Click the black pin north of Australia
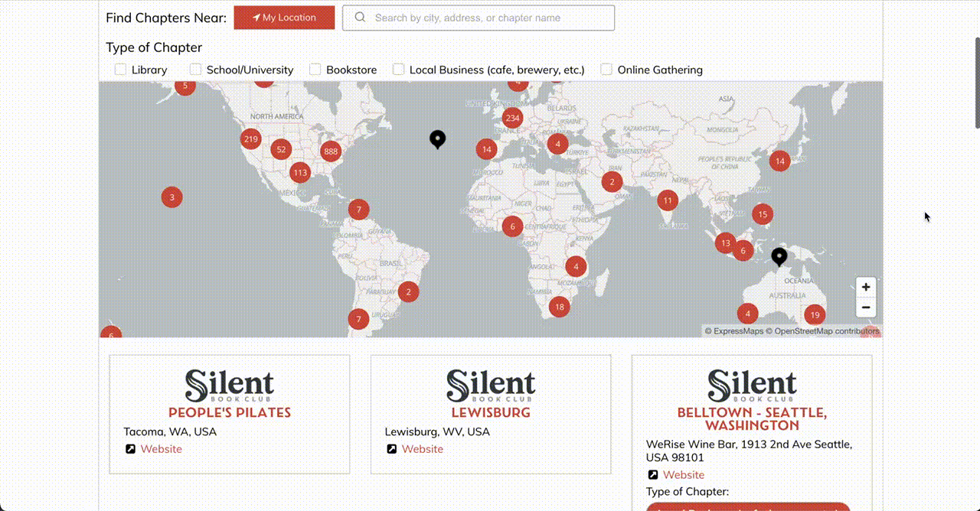This screenshot has width=980, height=511. pos(779,257)
